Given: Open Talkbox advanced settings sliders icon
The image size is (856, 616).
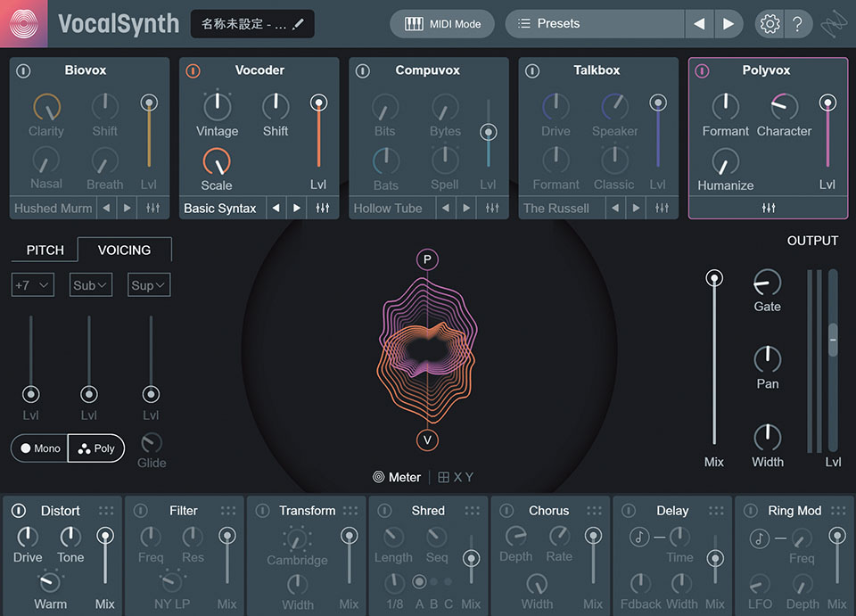Looking at the screenshot, I should [x=663, y=208].
